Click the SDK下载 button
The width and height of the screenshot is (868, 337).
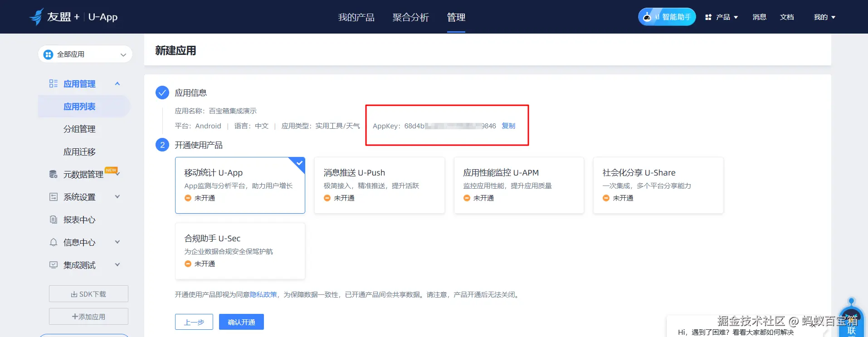[x=88, y=294]
